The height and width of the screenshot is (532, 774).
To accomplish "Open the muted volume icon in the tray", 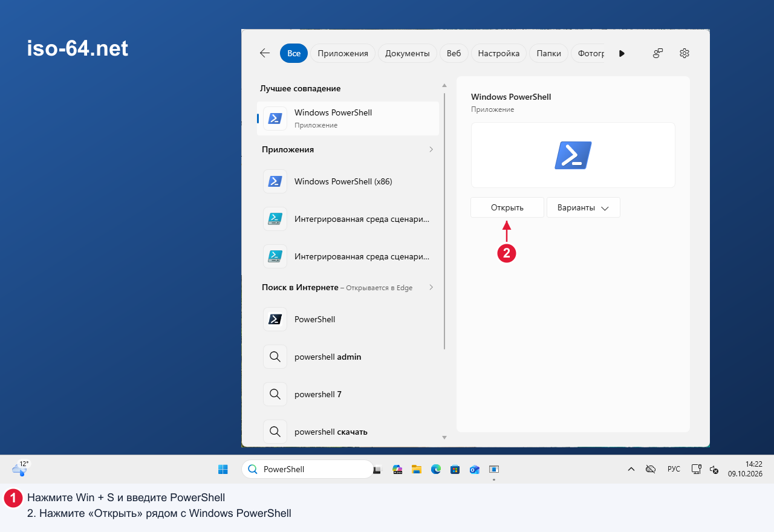I will click(714, 469).
